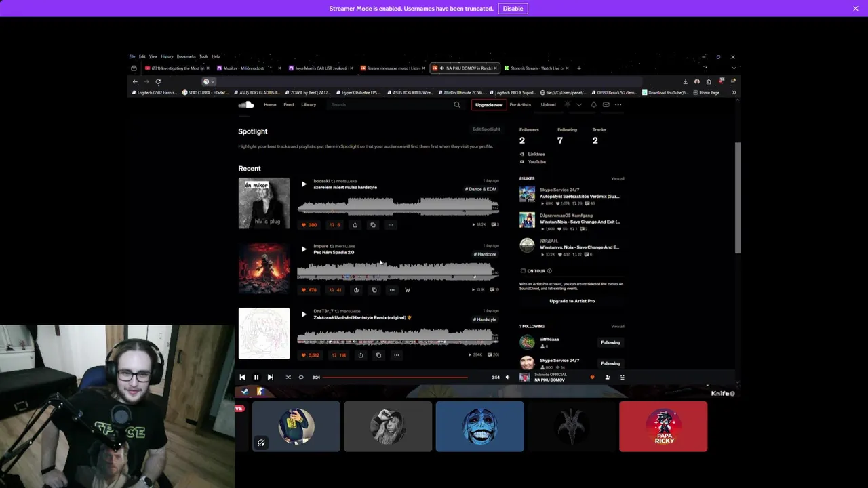Share the 'Pec Nám Spadla 2.0' track
The width and height of the screenshot is (868, 488).
(356, 290)
